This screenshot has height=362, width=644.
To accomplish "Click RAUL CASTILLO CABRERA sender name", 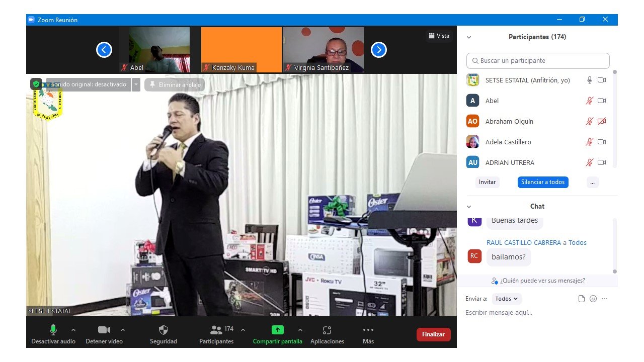I will 524,242.
